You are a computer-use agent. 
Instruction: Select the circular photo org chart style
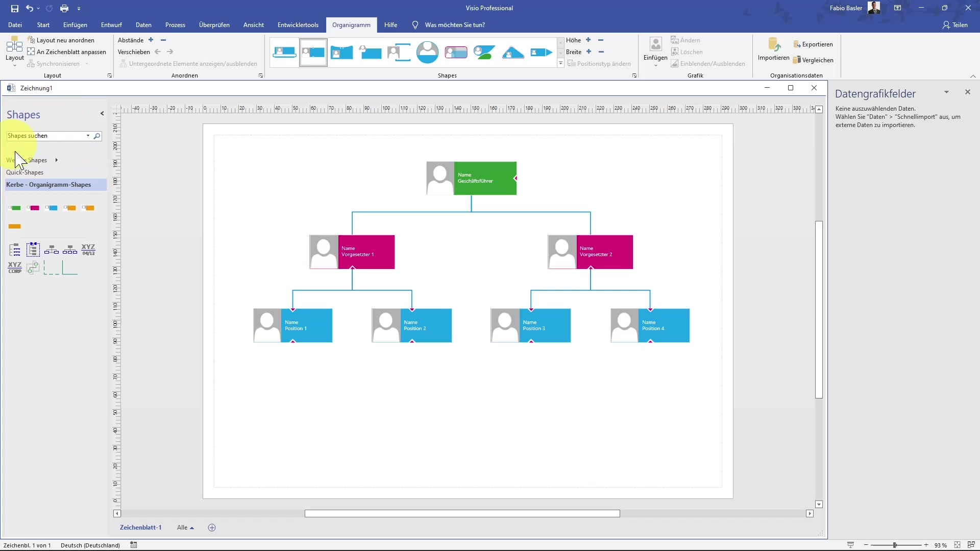tap(427, 52)
